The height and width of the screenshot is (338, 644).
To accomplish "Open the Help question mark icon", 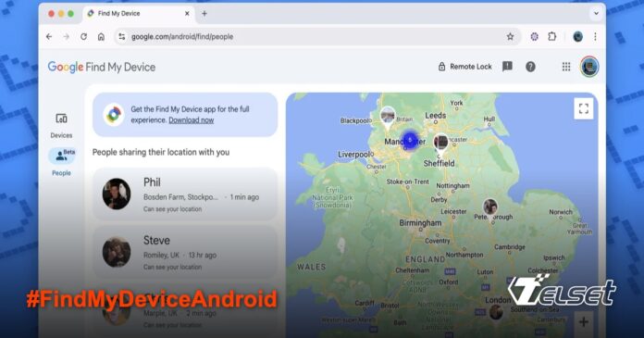I will tap(530, 67).
